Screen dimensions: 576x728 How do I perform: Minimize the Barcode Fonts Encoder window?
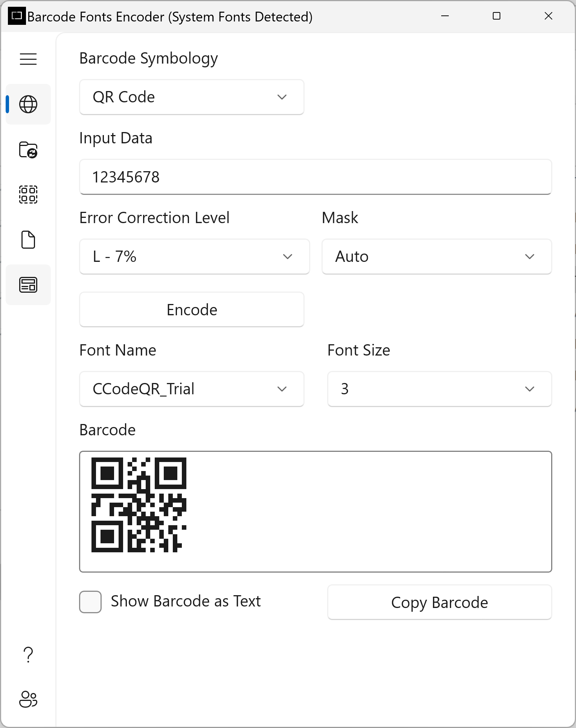pos(445,16)
